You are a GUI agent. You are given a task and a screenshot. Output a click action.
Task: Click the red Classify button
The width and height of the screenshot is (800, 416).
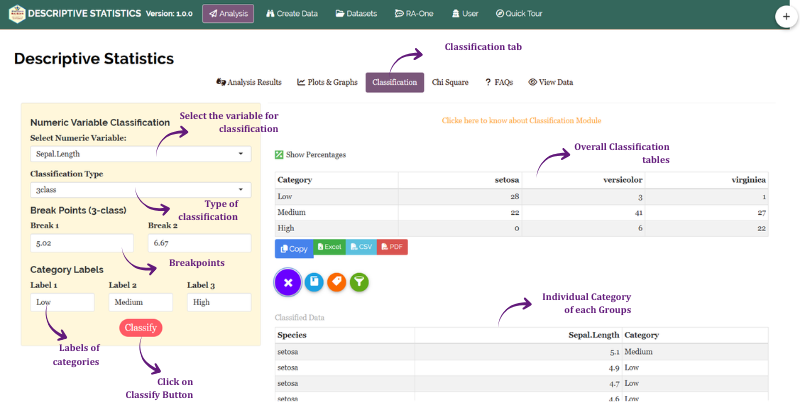point(141,328)
